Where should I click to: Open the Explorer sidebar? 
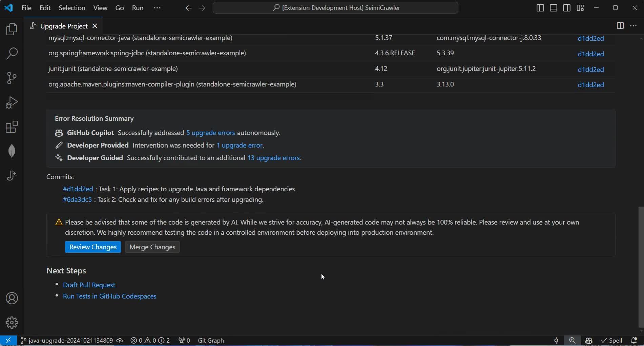click(x=12, y=29)
